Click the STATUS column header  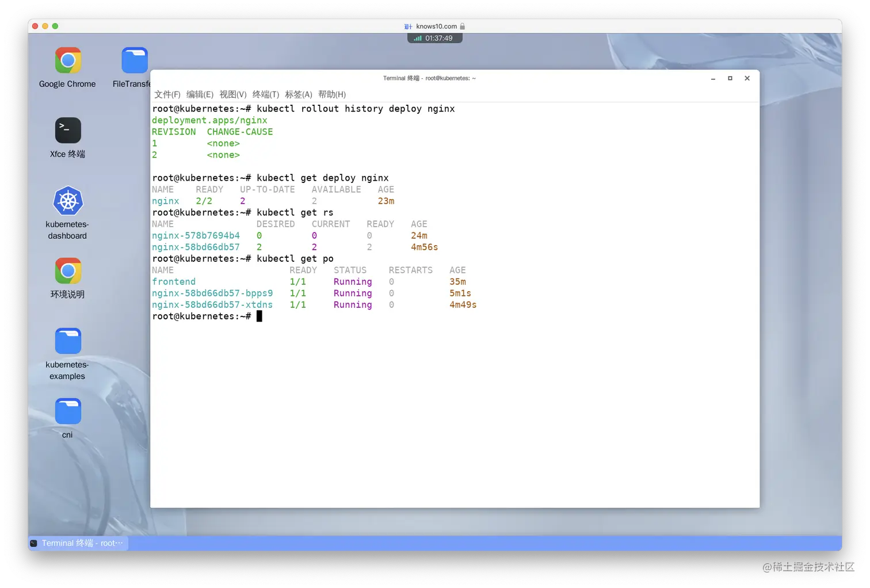350,270
